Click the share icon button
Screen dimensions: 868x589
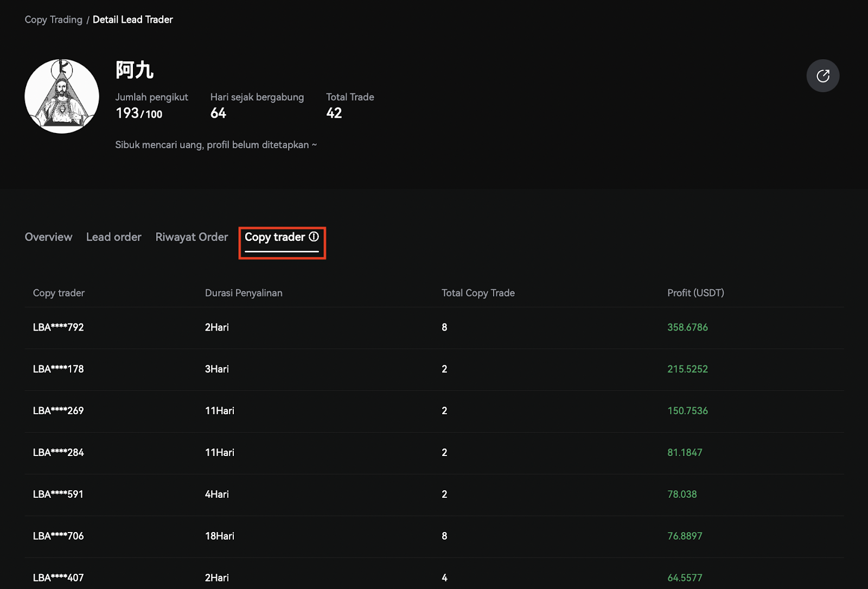point(822,75)
